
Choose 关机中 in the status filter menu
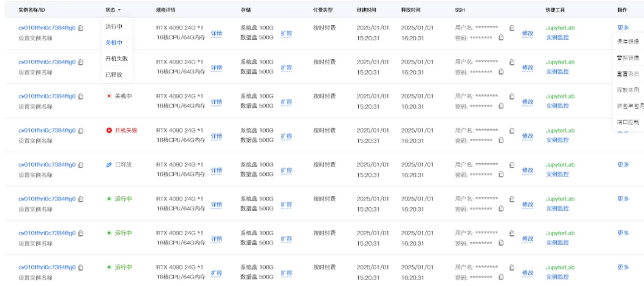click(x=114, y=43)
